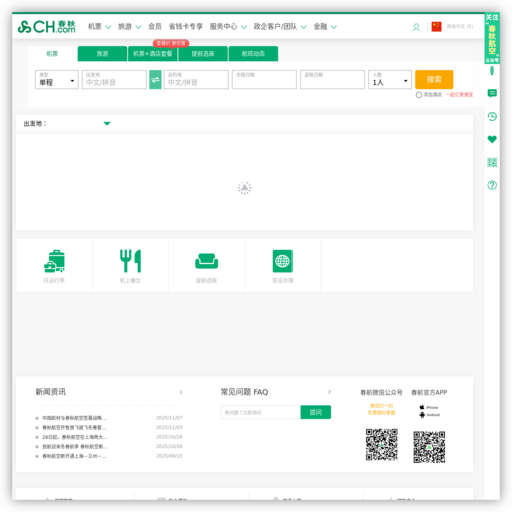Open the 会员 member menu item
This screenshot has width=512, height=512.
[155, 27]
